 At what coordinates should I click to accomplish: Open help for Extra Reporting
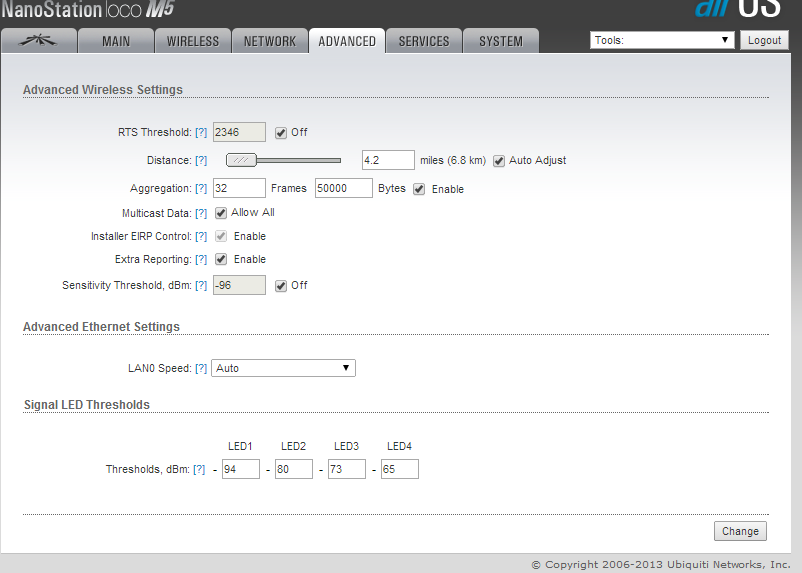(201, 259)
